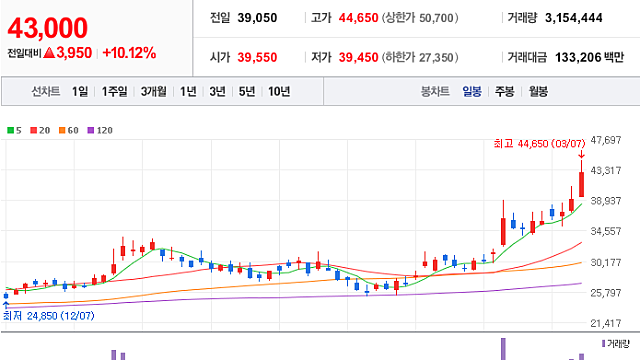Open the 10년 line chart

(x=279, y=91)
